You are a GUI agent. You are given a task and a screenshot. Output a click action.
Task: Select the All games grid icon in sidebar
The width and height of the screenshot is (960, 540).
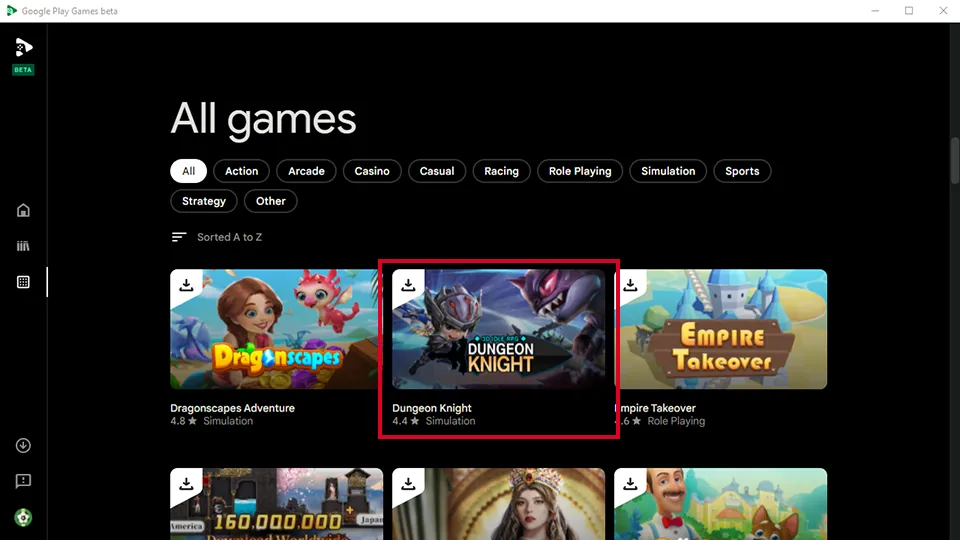coord(23,282)
